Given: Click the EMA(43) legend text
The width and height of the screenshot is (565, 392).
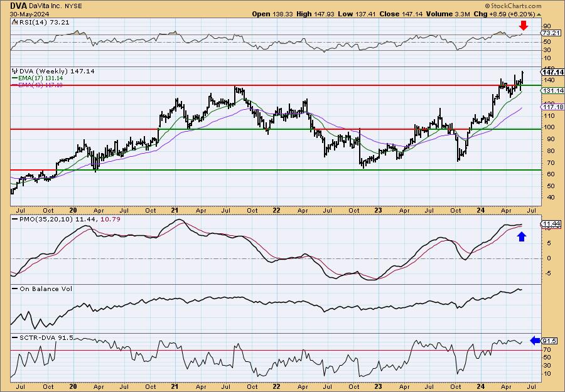Looking at the screenshot, I should click(x=41, y=85).
